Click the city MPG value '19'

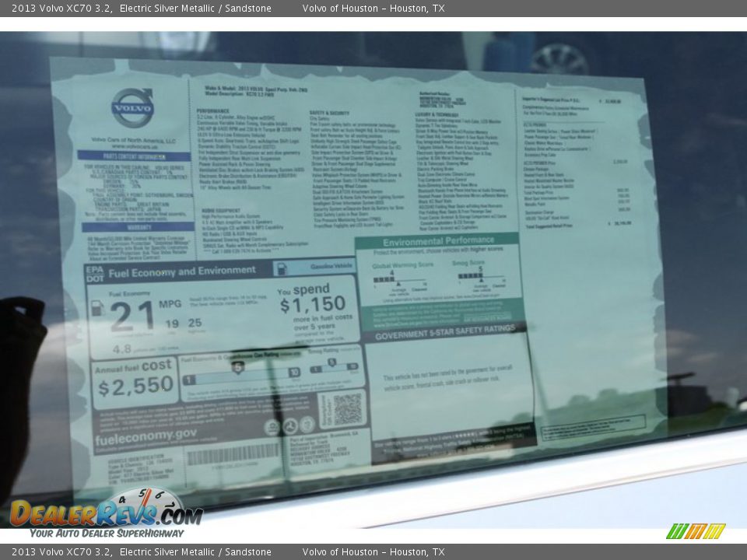click(172, 324)
